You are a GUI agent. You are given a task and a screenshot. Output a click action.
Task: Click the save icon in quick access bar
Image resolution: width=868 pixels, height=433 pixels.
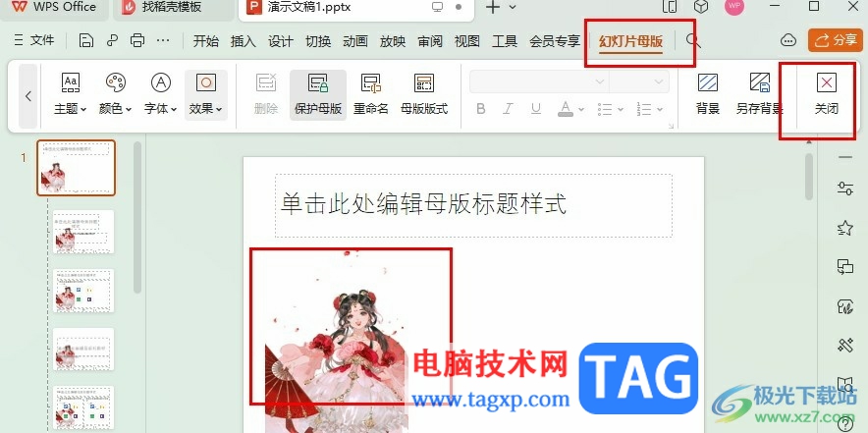tap(85, 40)
